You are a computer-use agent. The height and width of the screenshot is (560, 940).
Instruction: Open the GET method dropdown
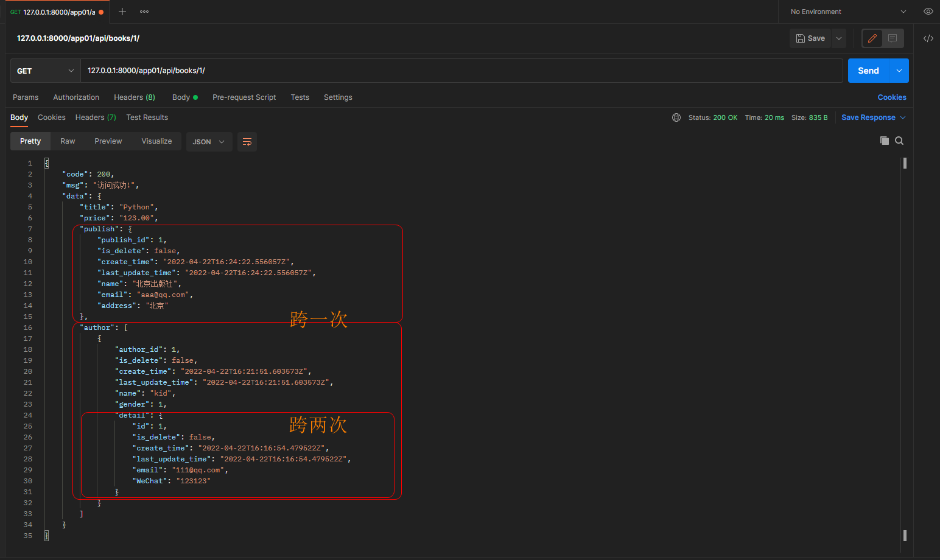click(46, 71)
